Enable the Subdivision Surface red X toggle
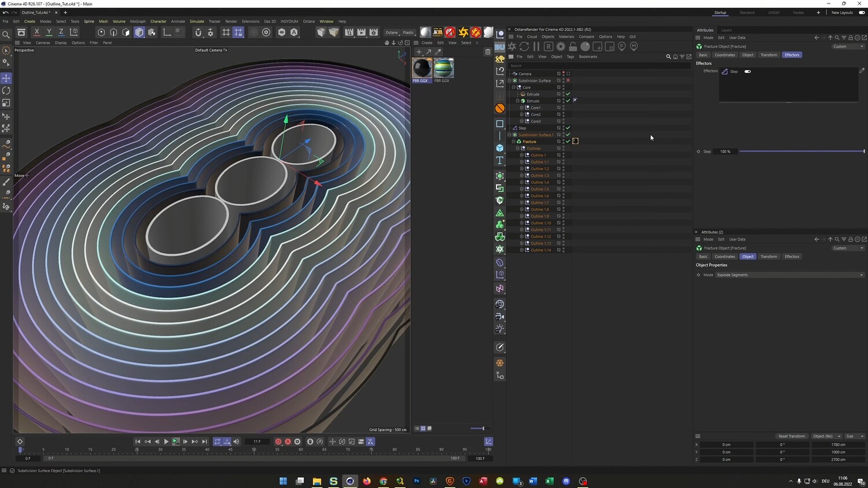The height and width of the screenshot is (488, 868). (568, 80)
